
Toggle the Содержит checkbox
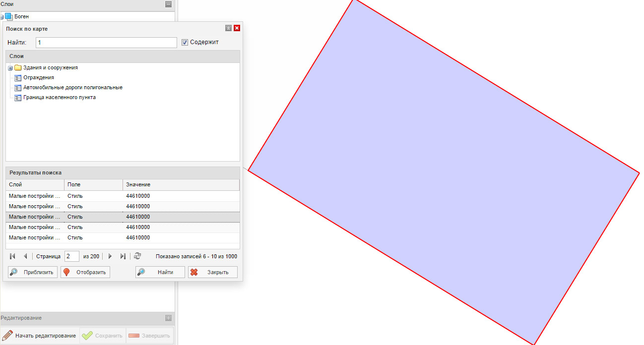(185, 42)
